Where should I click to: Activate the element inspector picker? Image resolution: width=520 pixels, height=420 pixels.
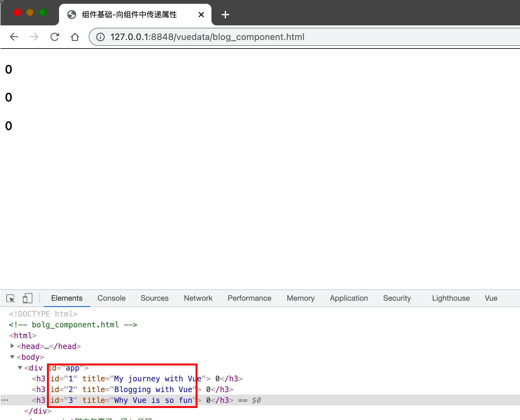click(x=10, y=299)
